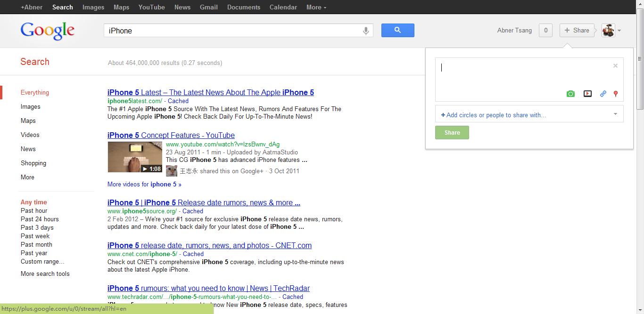Open Calendar in the top bar

283,7
